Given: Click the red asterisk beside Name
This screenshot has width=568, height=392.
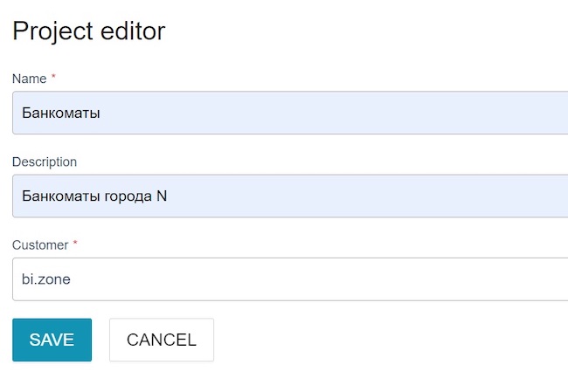Looking at the screenshot, I should pyautogui.click(x=53, y=78).
